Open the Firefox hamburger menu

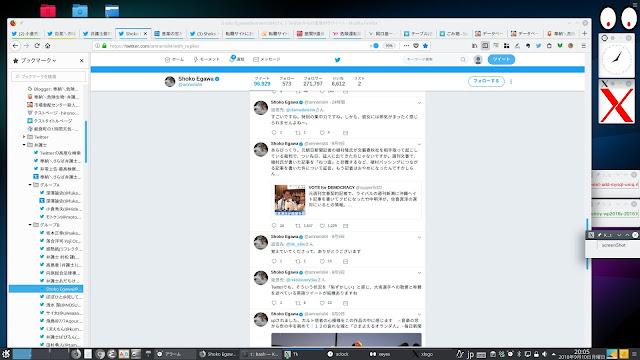pos(584,46)
